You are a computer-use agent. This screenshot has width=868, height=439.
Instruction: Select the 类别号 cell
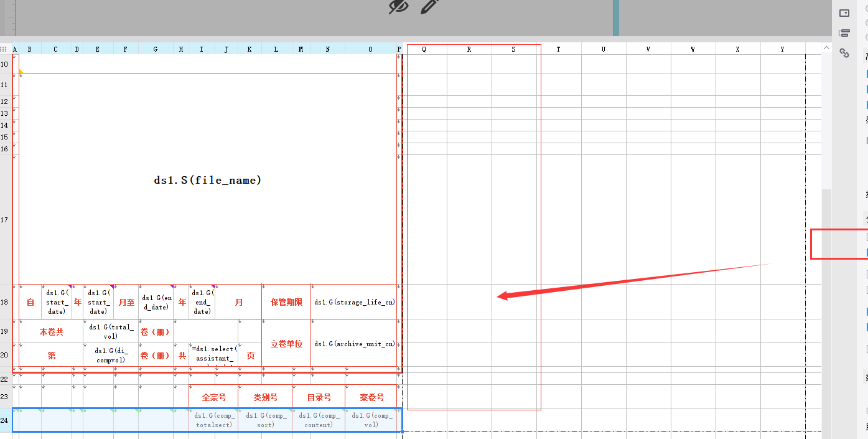pos(265,397)
